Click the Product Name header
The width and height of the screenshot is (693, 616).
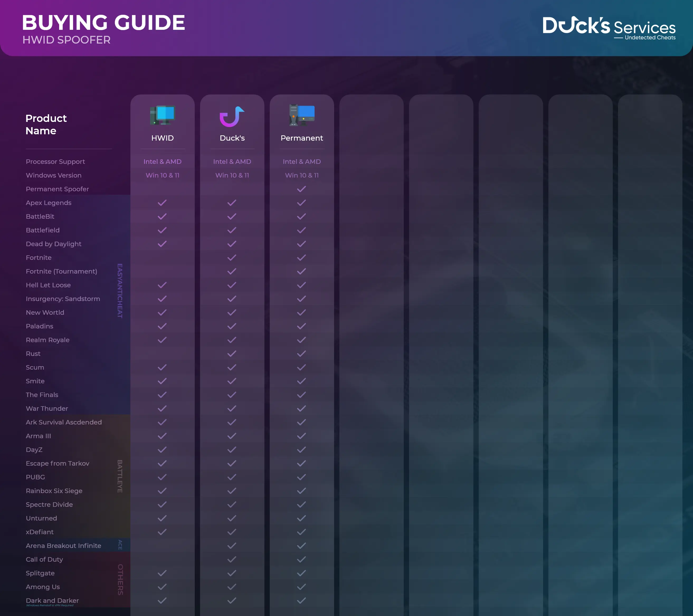[46, 125]
